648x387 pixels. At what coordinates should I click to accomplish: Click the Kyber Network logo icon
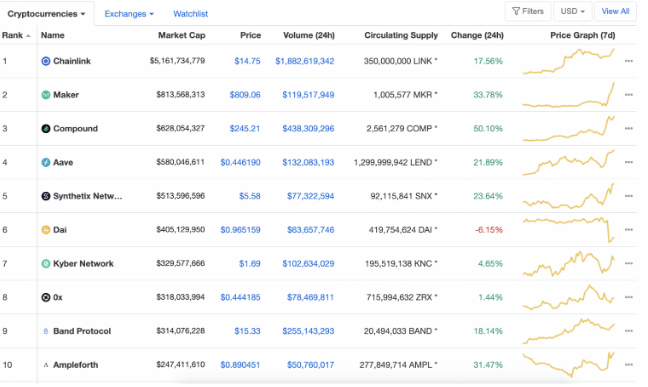tap(46, 264)
